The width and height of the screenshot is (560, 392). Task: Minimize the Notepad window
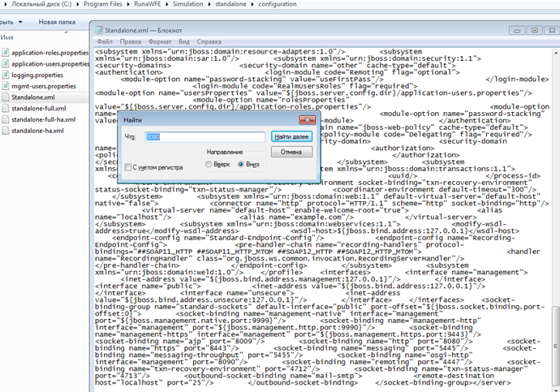coord(517,30)
